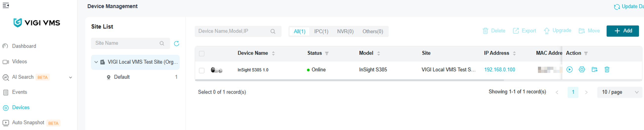Switch to the Others(0) tab
The height and width of the screenshot is (130, 644).
pyautogui.click(x=373, y=32)
